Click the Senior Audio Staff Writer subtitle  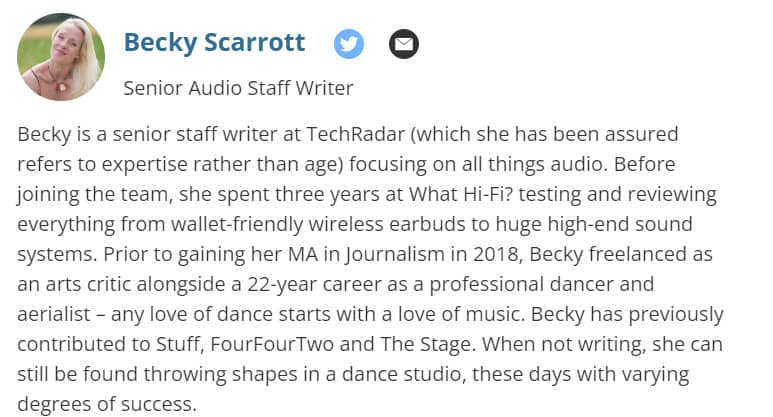238,88
